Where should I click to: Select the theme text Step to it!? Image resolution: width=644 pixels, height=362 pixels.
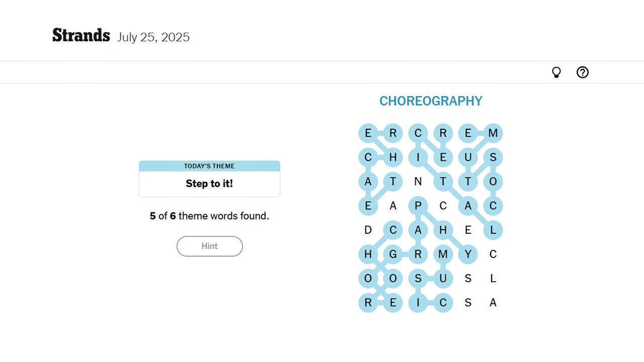[209, 184]
